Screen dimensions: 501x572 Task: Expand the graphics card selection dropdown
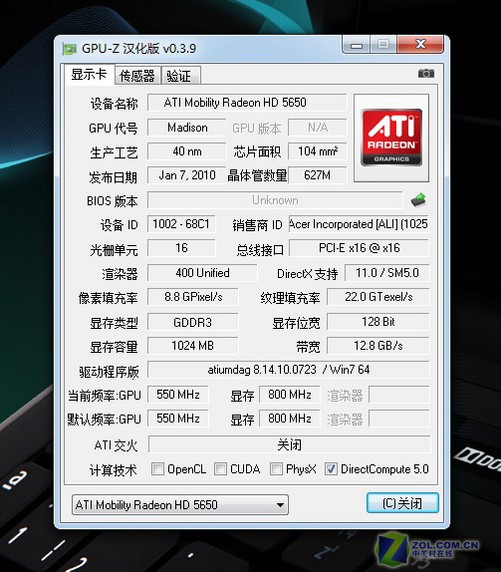tap(180, 505)
